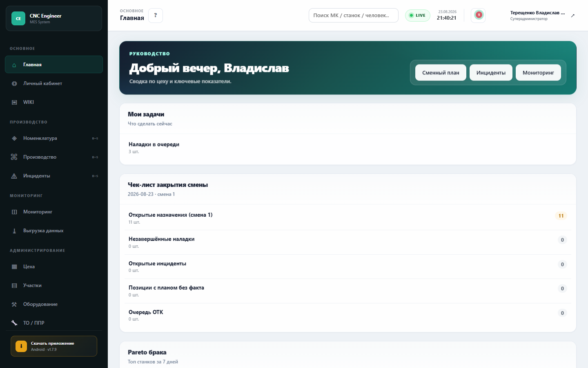Click Незавершённые наладки checklist row
588x368 pixels.
(x=348, y=242)
